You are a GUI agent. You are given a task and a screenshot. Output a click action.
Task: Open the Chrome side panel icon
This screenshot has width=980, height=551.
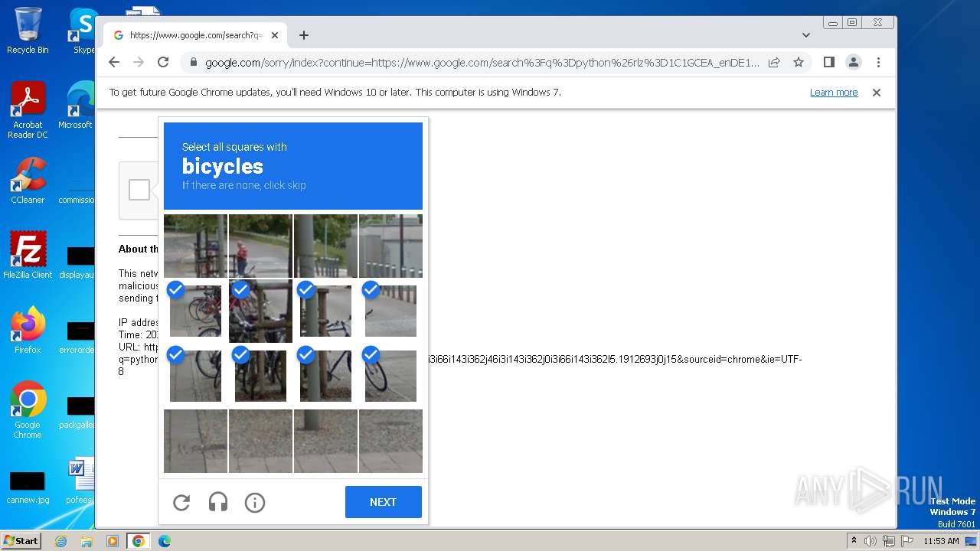pyautogui.click(x=828, y=63)
